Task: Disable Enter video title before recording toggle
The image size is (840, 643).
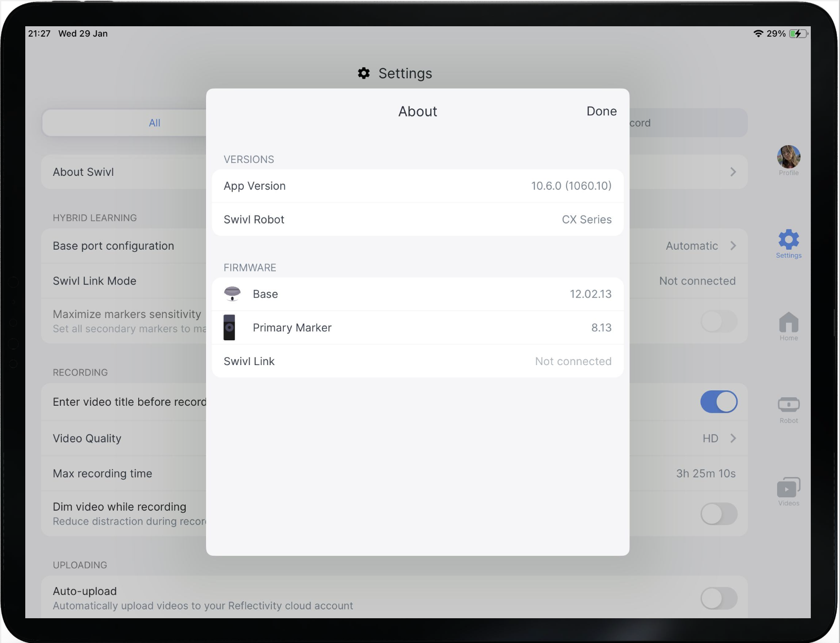Action: tap(719, 402)
